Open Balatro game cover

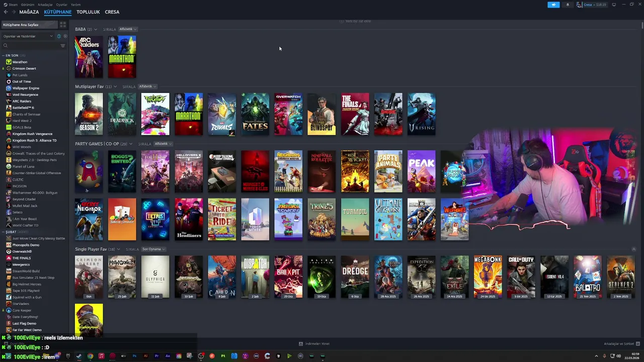(587, 277)
